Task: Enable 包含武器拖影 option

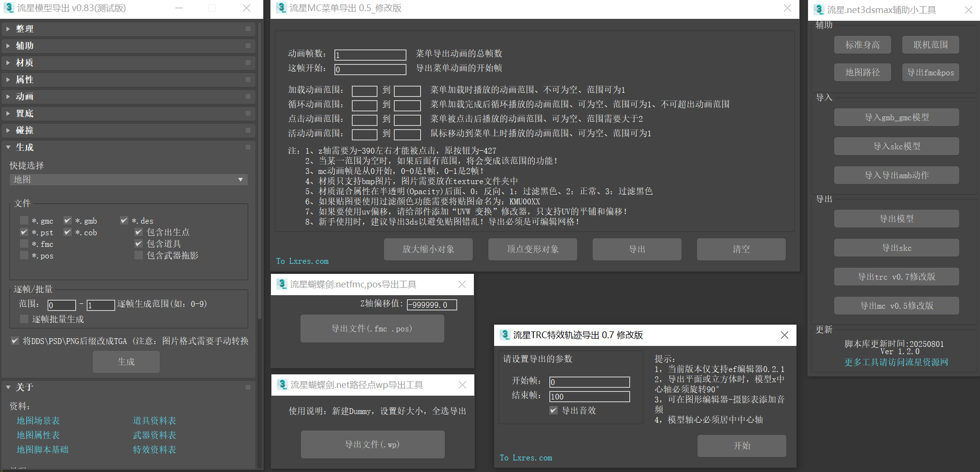Action: [139, 256]
